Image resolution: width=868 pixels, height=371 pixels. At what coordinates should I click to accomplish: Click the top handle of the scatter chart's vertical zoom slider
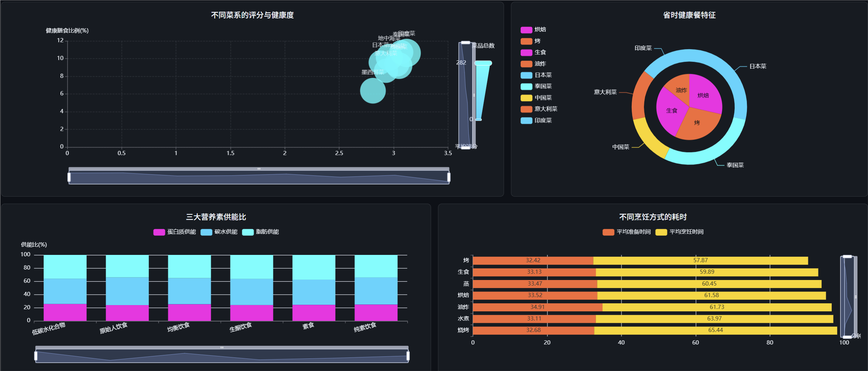(x=466, y=43)
